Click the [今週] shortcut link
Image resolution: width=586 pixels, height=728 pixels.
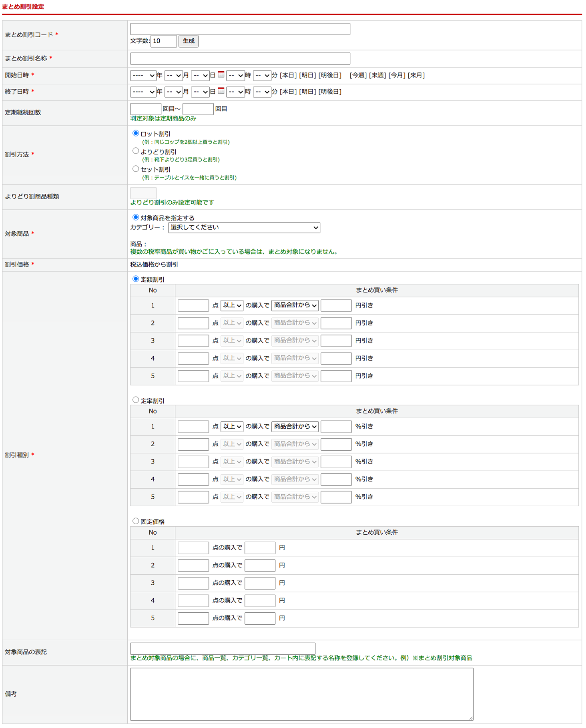[357, 75]
